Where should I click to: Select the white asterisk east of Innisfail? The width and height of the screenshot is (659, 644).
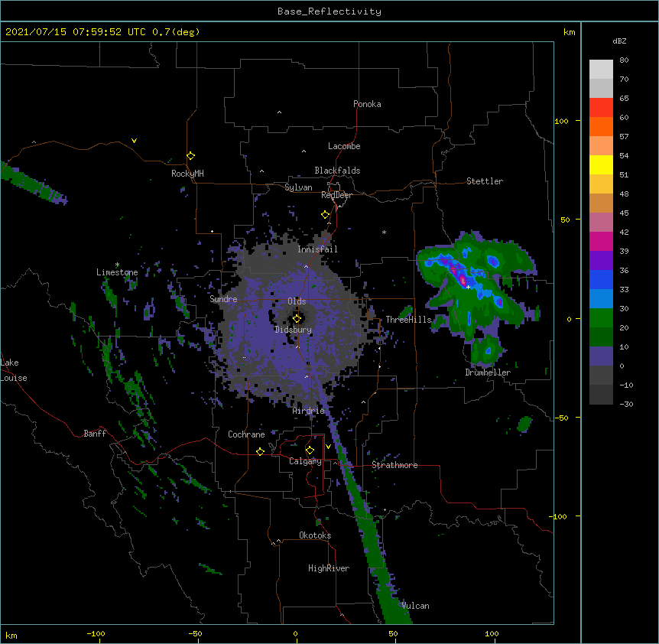pyautogui.click(x=384, y=232)
